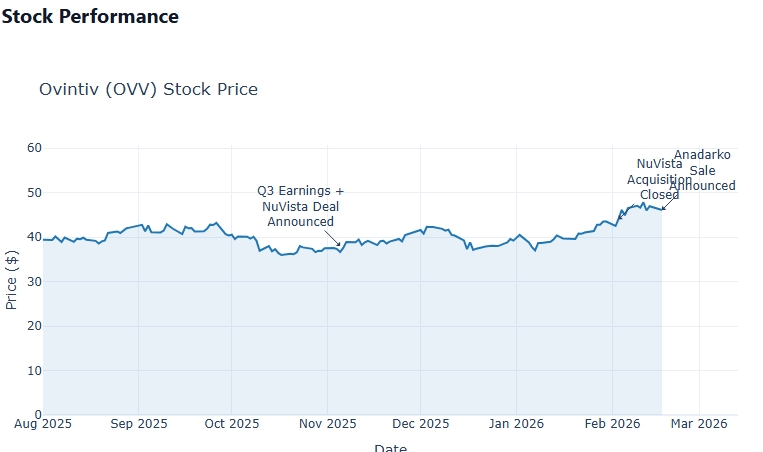Screen dimensions: 763x452
Task: Click the "Price ($)" y-axis title
Action: pos(12,281)
